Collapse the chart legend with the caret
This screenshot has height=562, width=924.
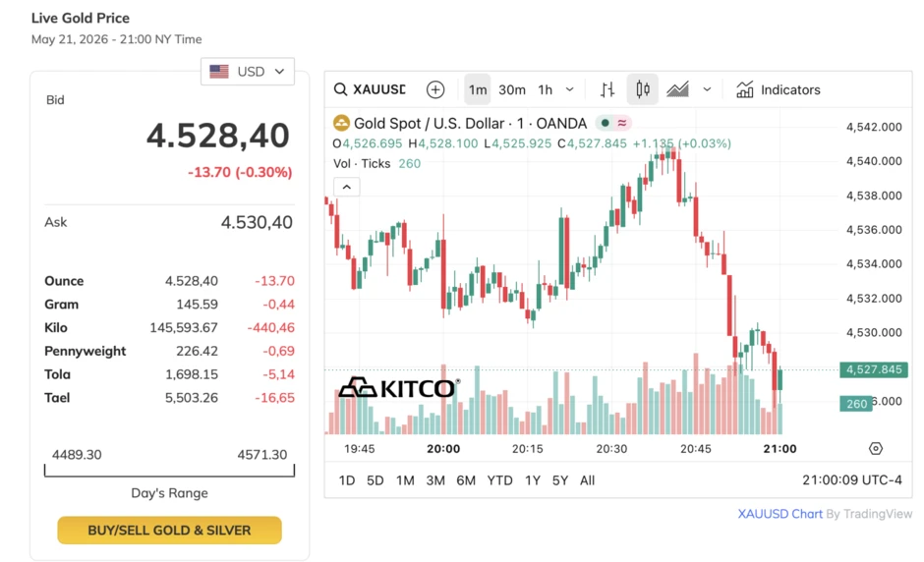pyautogui.click(x=346, y=187)
